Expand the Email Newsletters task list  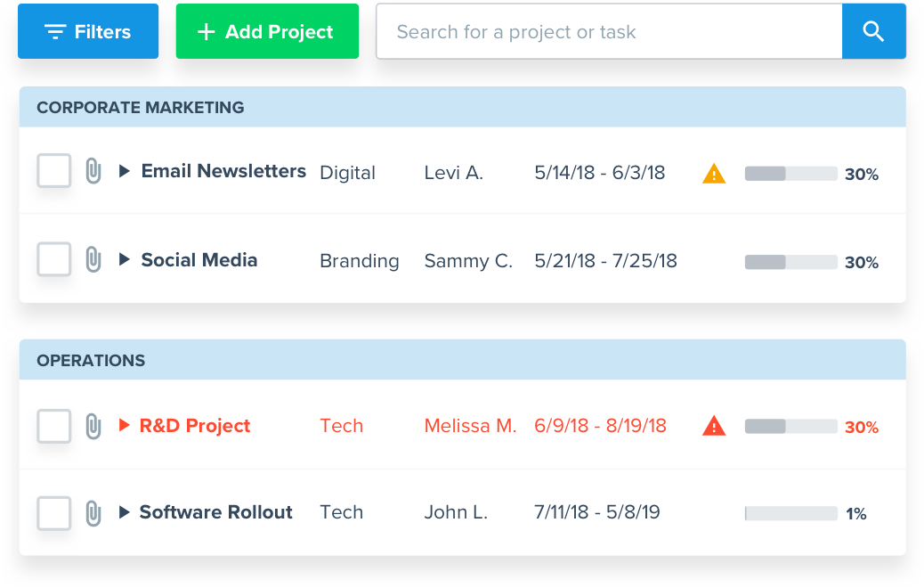click(x=124, y=171)
